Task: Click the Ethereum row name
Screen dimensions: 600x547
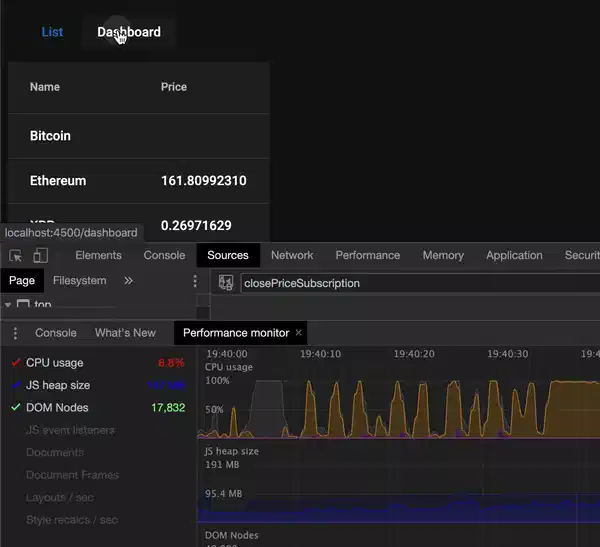Action: pos(58,181)
